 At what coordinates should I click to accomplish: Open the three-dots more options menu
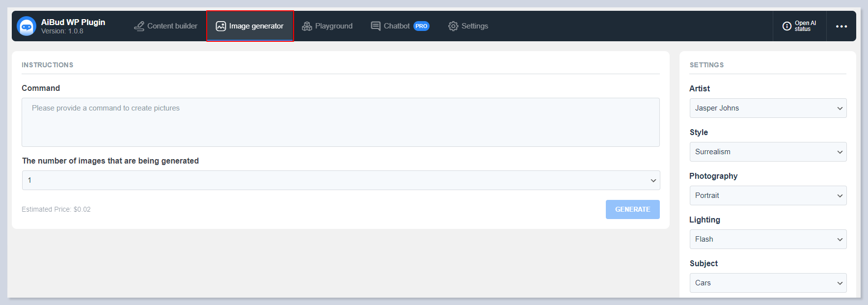click(x=841, y=26)
